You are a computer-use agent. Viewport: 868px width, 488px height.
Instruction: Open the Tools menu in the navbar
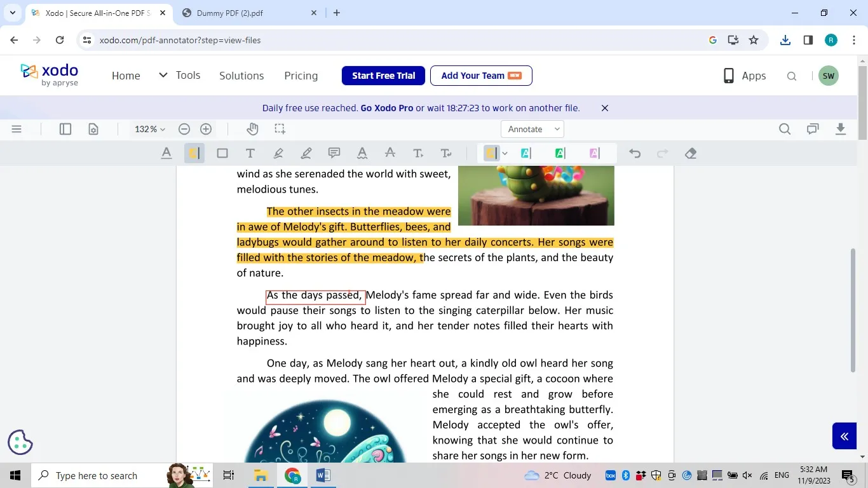(x=188, y=76)
